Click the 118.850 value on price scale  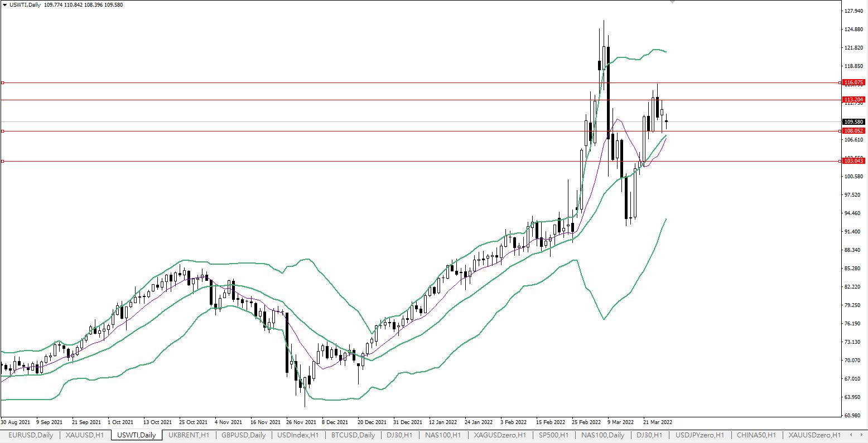point(854,66)
